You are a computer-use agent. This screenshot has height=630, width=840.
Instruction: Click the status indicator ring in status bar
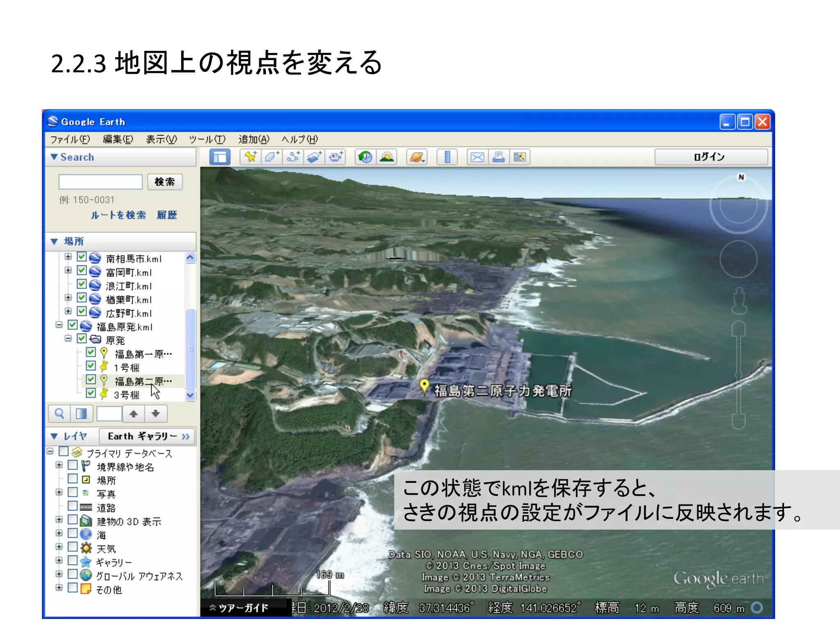point(757,607)
